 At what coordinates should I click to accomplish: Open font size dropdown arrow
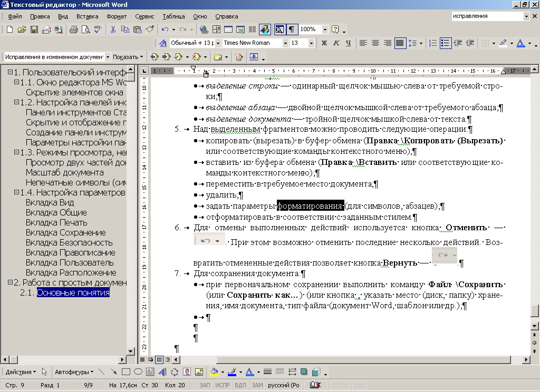coord(311,43)
